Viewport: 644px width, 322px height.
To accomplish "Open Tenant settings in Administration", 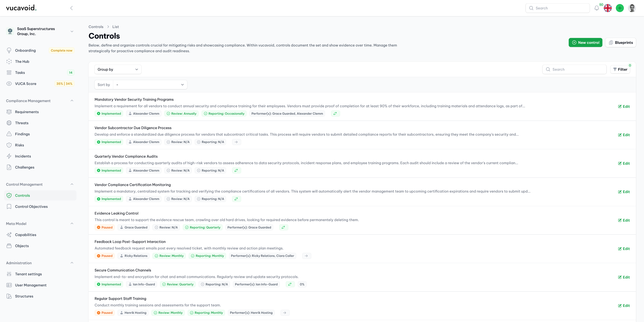I will click(x=28, y=274).
